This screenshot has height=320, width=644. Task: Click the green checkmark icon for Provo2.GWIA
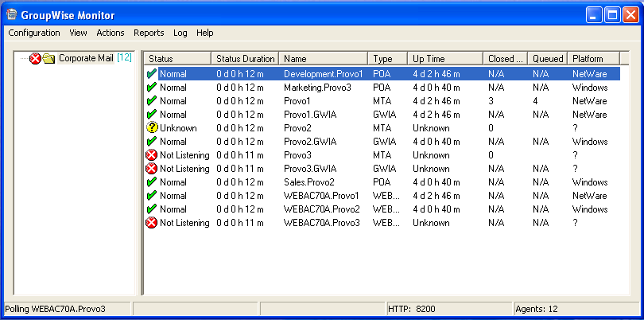152,142
